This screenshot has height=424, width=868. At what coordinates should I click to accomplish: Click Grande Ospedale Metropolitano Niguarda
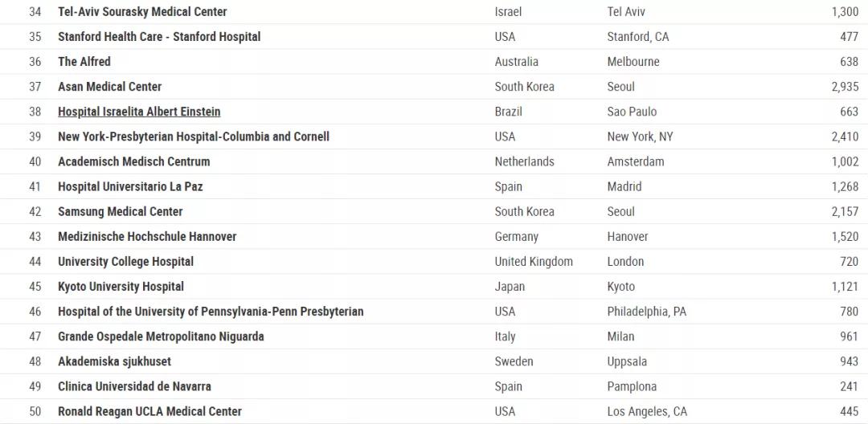pos(161,336)
